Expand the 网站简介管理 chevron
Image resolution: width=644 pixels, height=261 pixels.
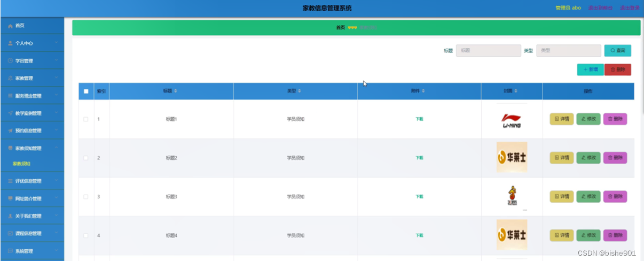pos(56,197)
